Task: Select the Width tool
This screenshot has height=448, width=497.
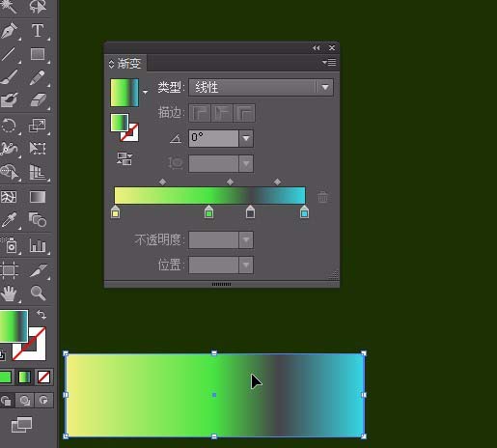Action: (x=10, y=149)
